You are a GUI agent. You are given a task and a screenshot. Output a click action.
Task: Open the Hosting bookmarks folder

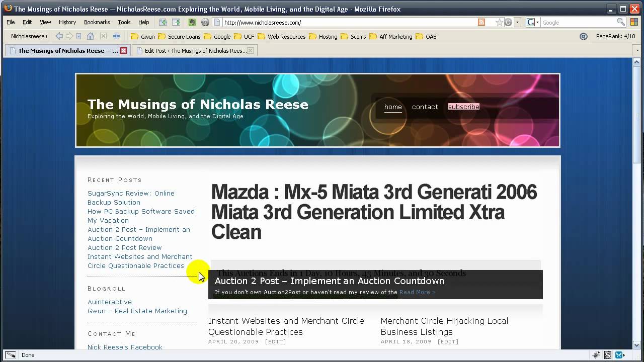click(x=323, y=36)
